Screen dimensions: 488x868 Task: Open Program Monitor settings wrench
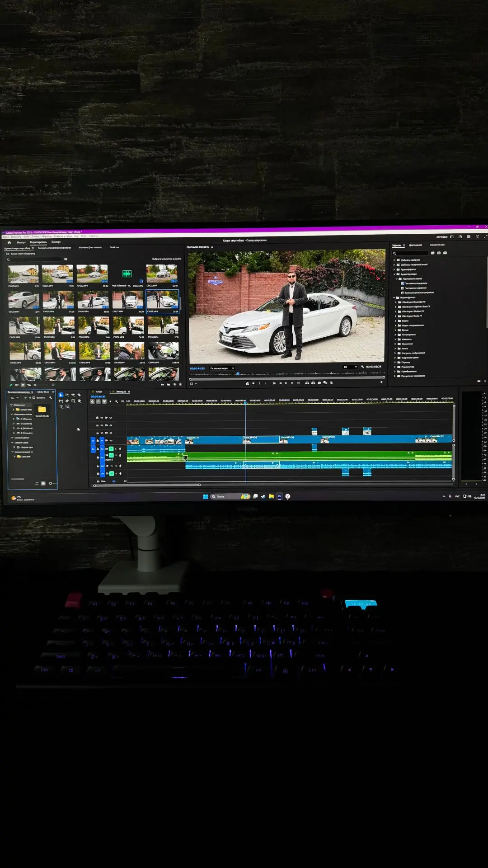pos(362,367)
